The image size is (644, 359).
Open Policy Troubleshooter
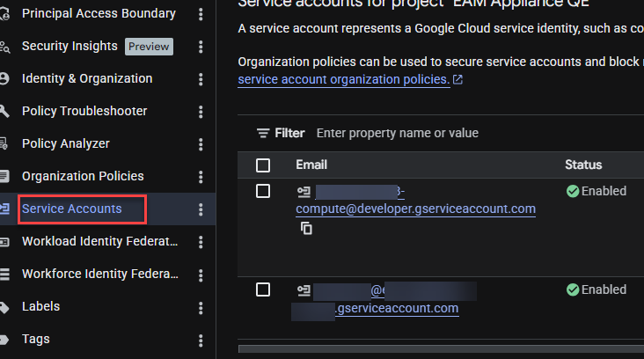click(x=84, y=111)
